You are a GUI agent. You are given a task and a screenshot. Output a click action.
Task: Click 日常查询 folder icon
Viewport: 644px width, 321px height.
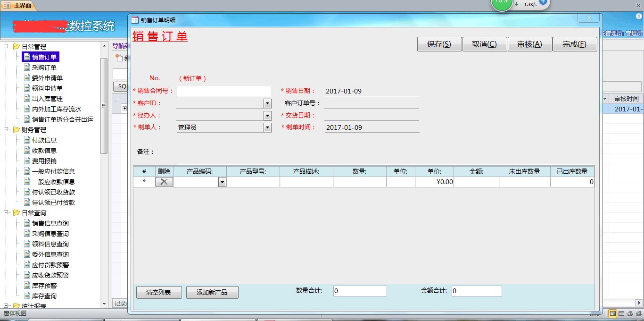point(17,213)
